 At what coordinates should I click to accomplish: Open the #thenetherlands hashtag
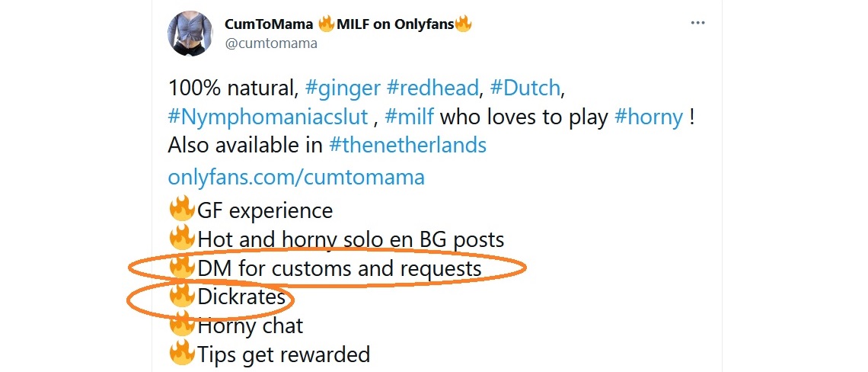(407, 145)
